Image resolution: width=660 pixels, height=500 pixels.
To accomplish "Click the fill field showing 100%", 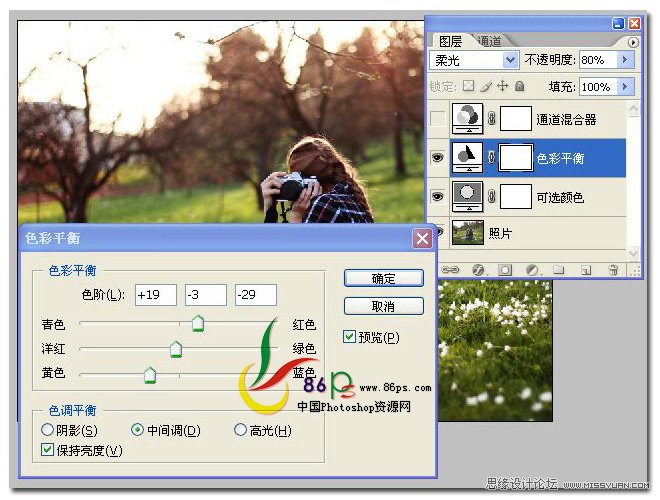I will click(x=598, y=86).
